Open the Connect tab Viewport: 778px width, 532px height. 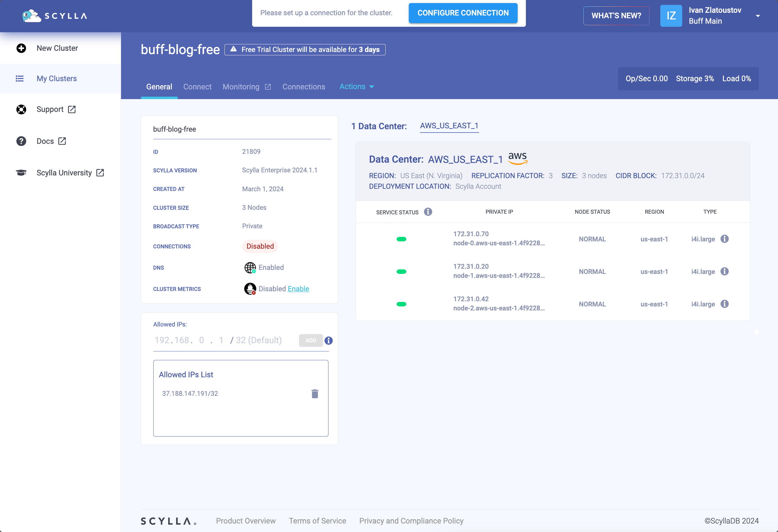click(x=197, y=87)
